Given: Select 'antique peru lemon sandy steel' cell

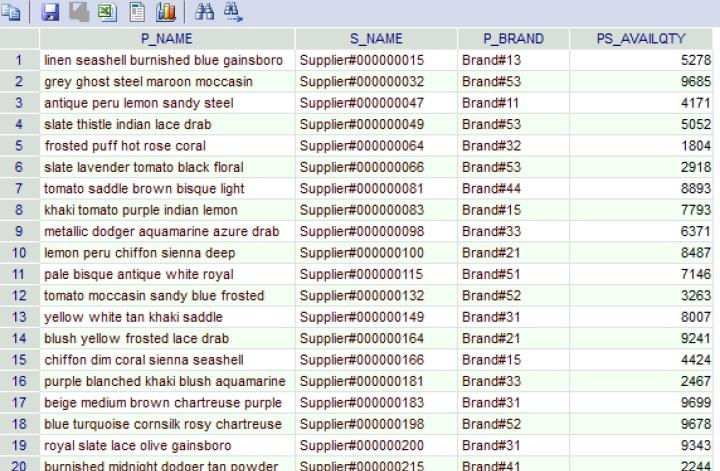Looking at the screenshot, I should 167,103.
